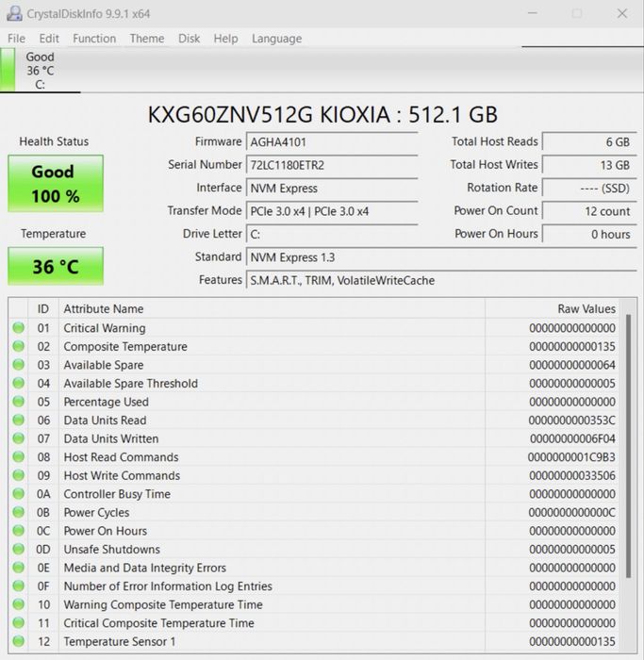Click status dot for Host Write Commands row
This screenshot has width=644, height=660.
click(x=19, y=475)
